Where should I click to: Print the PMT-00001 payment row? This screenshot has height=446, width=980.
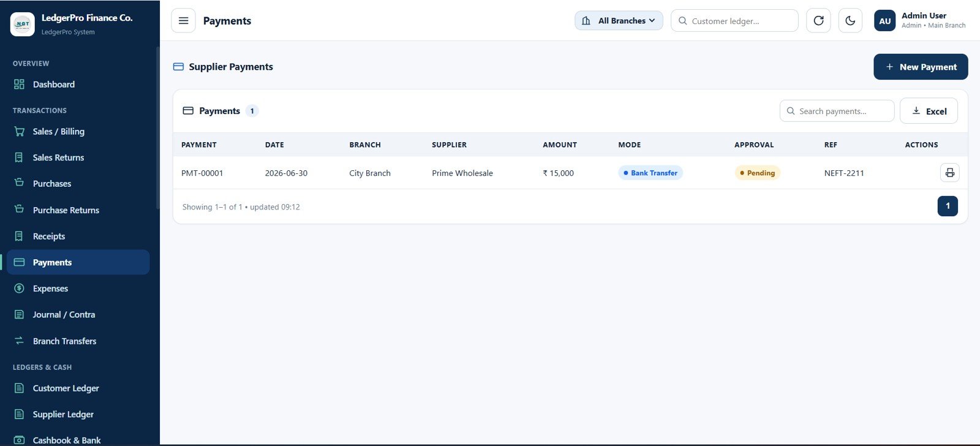pyautogui.click(x=949, y=173)
